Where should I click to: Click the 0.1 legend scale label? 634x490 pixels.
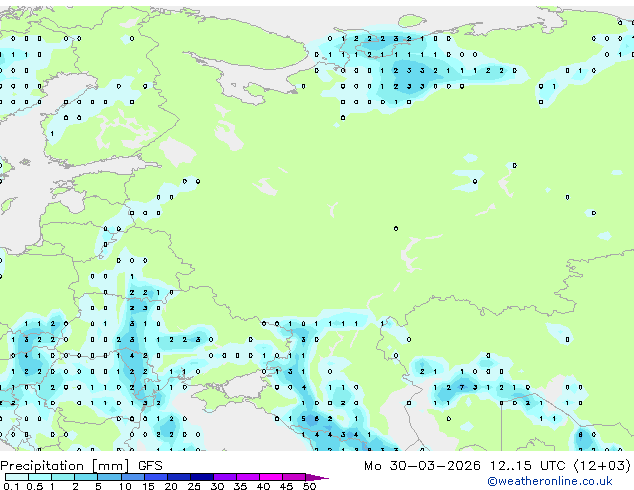click(x=11, y=486)
